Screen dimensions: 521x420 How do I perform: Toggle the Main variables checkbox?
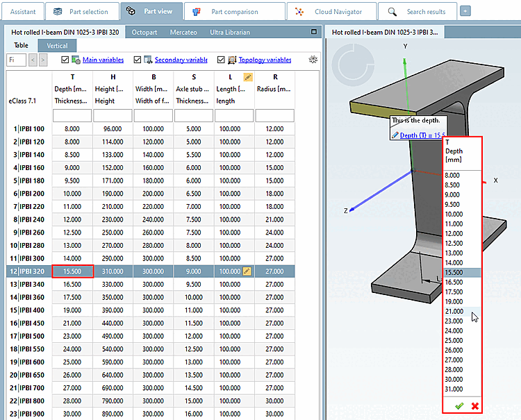click(x=66, y=60)
